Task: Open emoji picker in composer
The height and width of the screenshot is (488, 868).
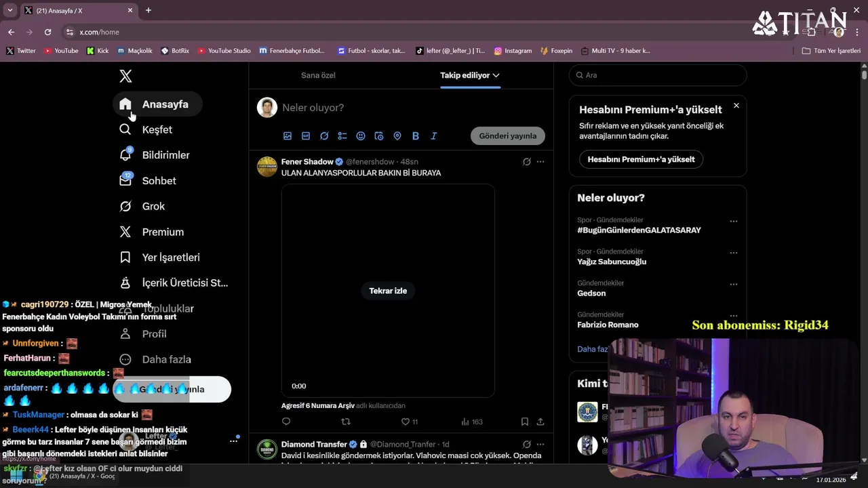Action: [x=361, y=136]
